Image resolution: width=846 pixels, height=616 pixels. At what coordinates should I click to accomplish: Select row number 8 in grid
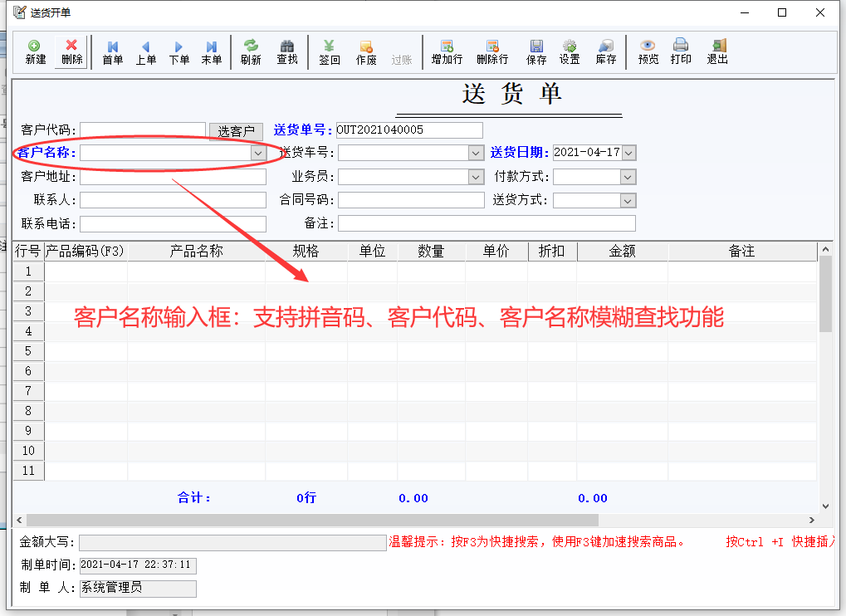pos(28,411)
